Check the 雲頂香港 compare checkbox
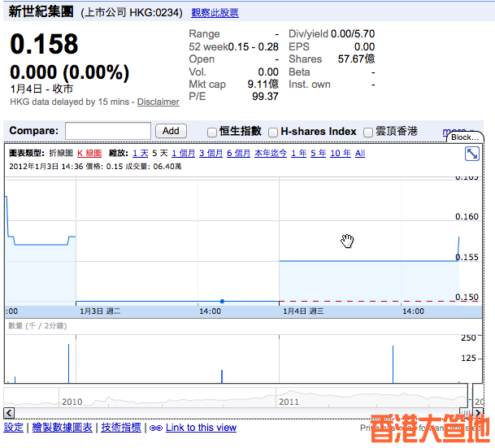The width and height of the screenshot is (495, 448). pyautogui.click(x=367, y=133)
